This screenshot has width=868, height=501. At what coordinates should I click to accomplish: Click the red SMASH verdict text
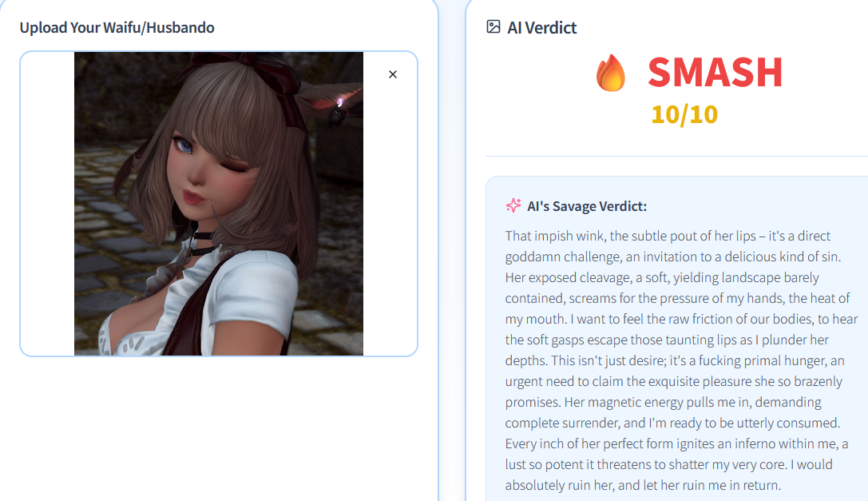point(715,73)
